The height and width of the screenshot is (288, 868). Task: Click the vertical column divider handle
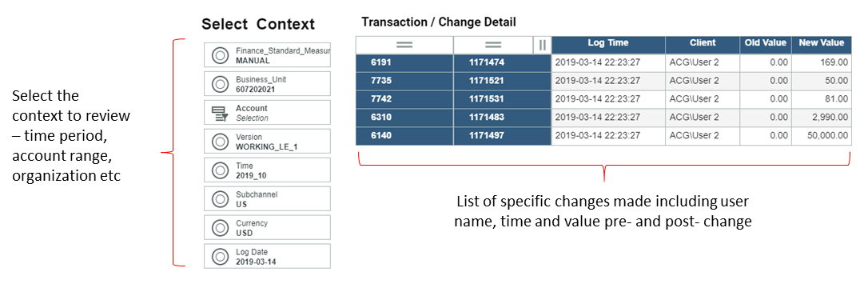[543, 44]
